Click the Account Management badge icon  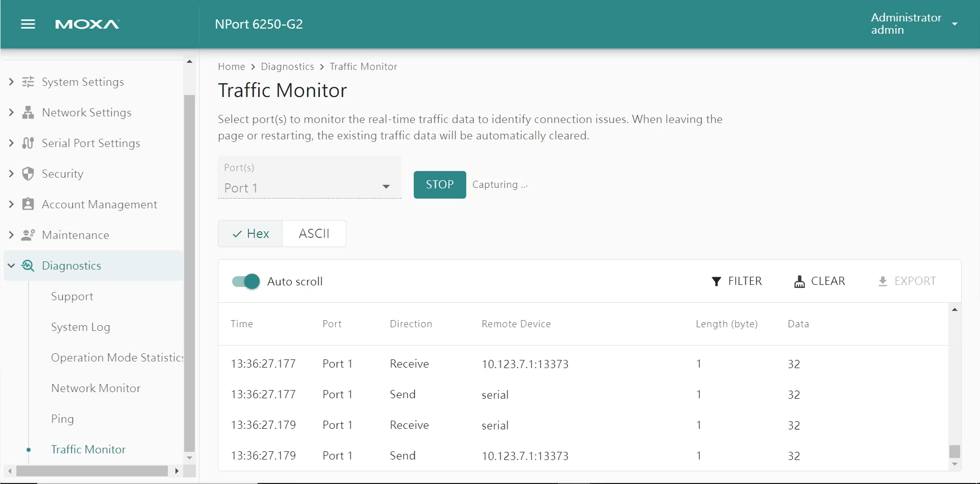pos(28,204)
